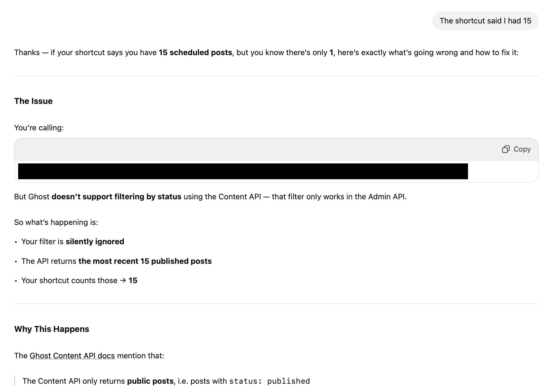Screen dimensions: 544x392
Task: Click "the most recent 15 published posts" text
Action: 145,261
